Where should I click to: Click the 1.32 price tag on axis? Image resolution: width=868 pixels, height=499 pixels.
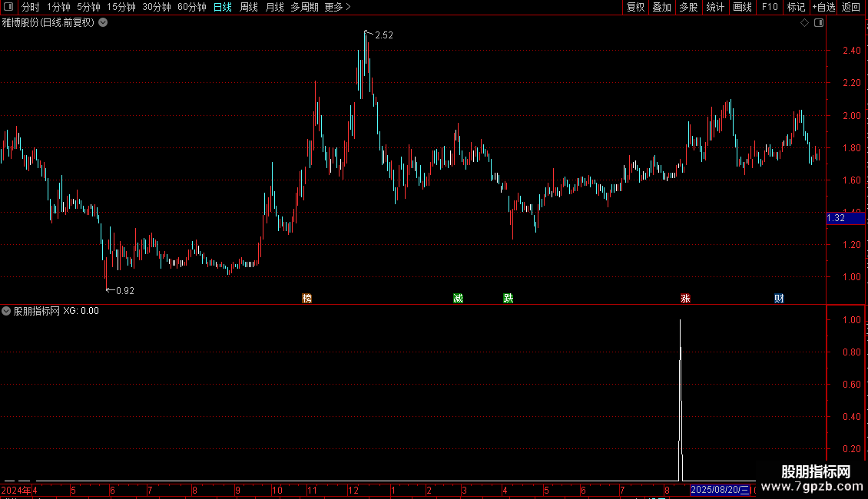point(845,218)
